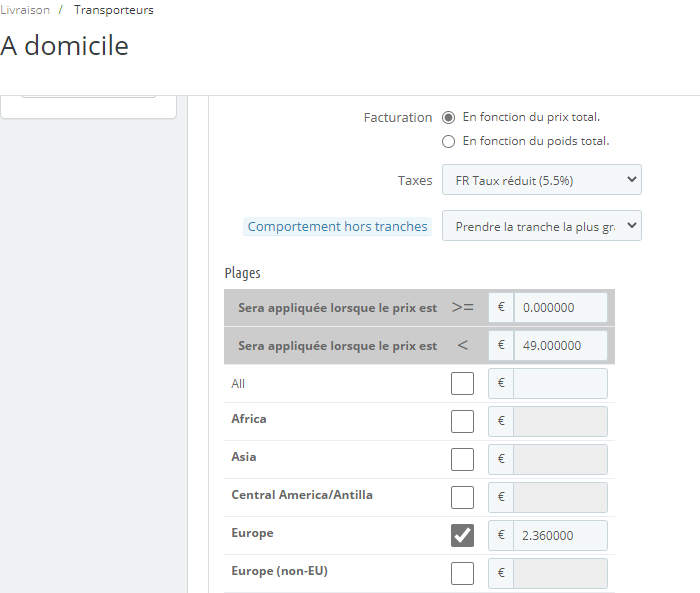Click the All zones price field
Viewport: 700px width, 593px height.
click(x=560, y=384)
